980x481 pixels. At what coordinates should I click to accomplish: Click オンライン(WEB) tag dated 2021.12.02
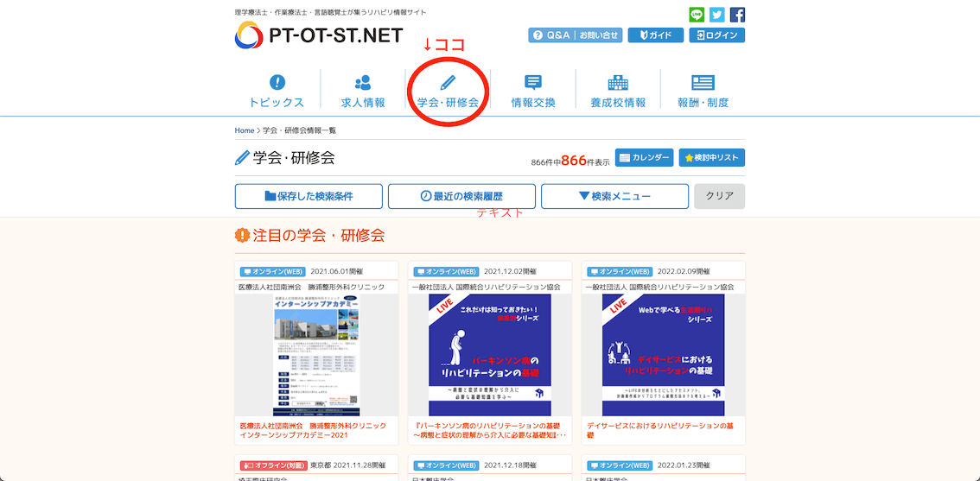[446, 272]
